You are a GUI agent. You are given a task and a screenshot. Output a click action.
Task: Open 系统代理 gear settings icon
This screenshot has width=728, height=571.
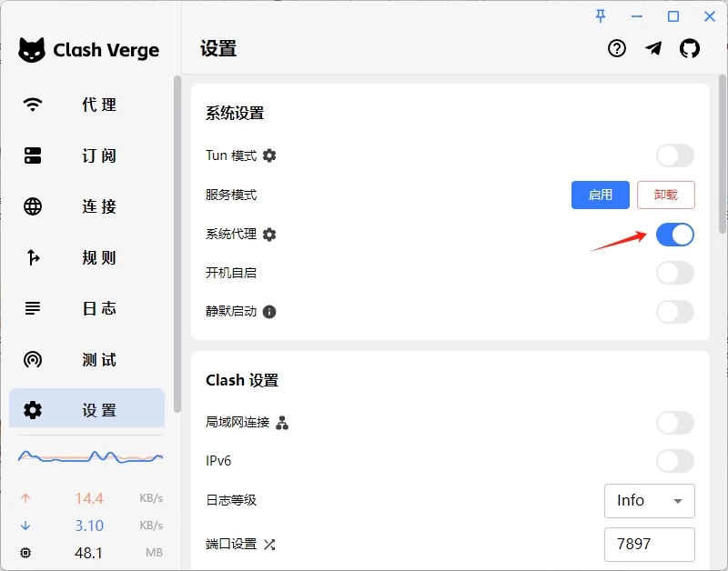point(269,235)
